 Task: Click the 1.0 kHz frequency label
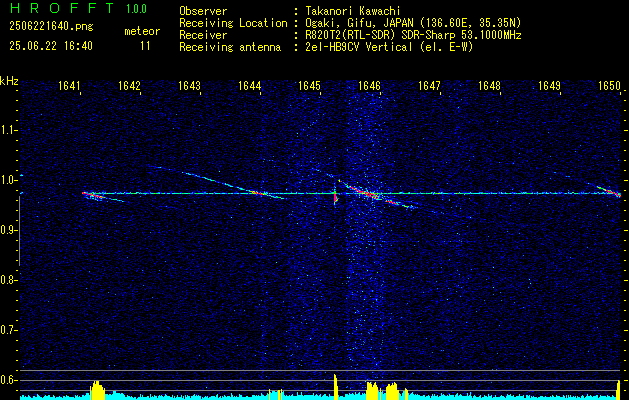(x=8, y=180)
